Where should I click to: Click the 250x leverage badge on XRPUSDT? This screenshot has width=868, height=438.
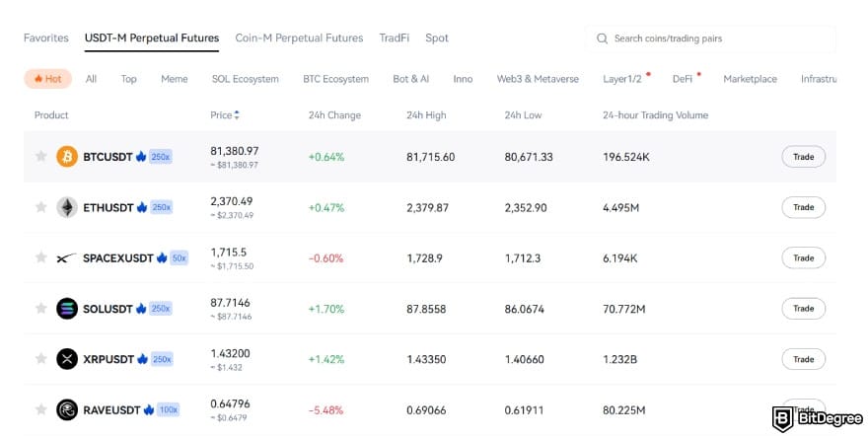pos(162,359)
